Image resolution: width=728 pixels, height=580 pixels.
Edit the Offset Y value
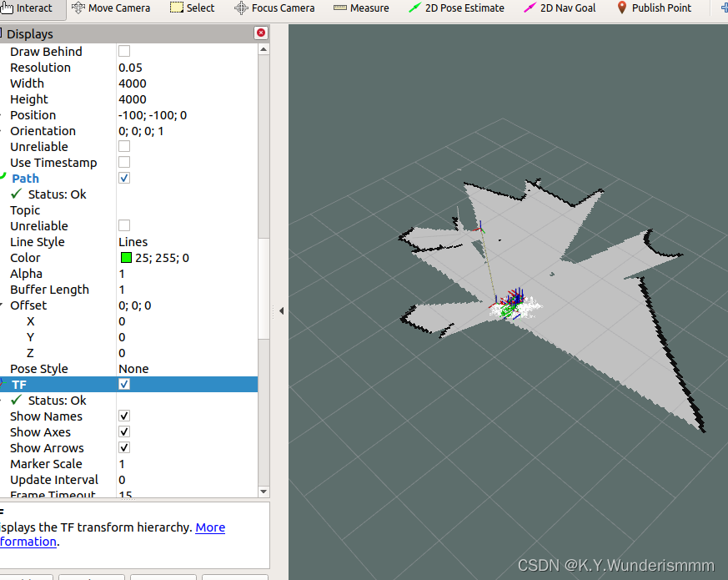[187, 337]
